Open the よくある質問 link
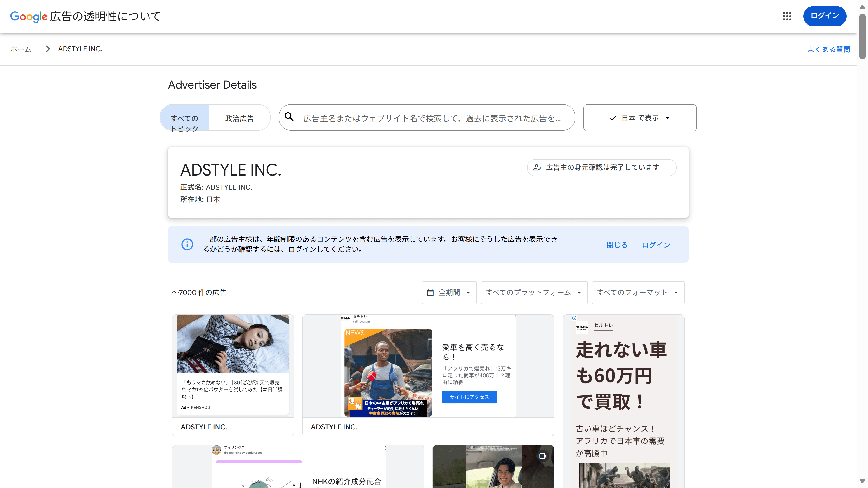The width and height of the screenshot is (868, 488). 829,49
